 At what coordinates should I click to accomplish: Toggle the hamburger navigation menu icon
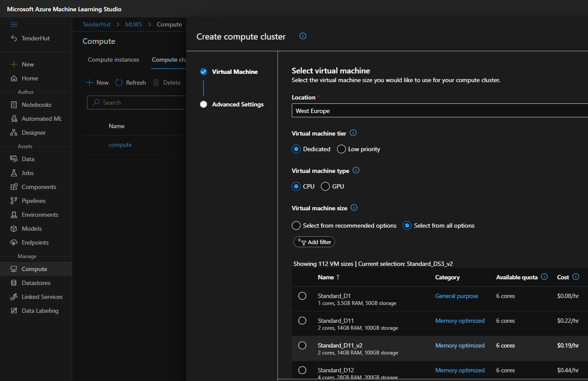pos(14,24)
